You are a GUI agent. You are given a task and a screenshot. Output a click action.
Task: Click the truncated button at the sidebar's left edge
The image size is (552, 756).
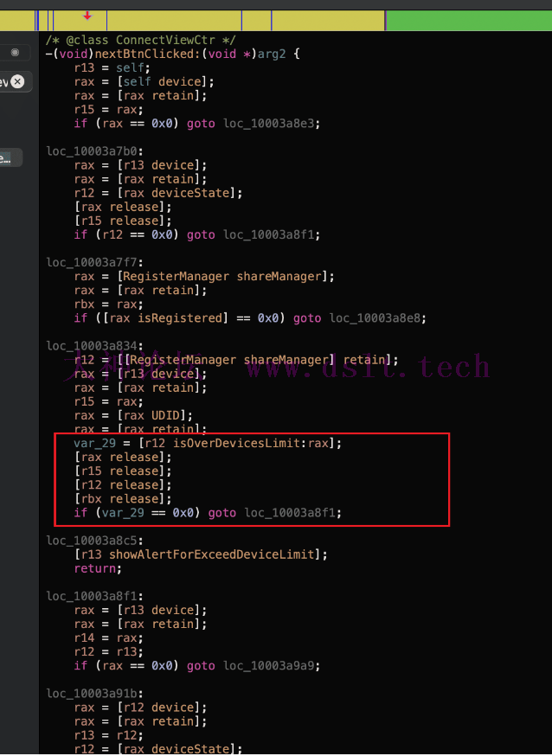(x=5, y=158)
